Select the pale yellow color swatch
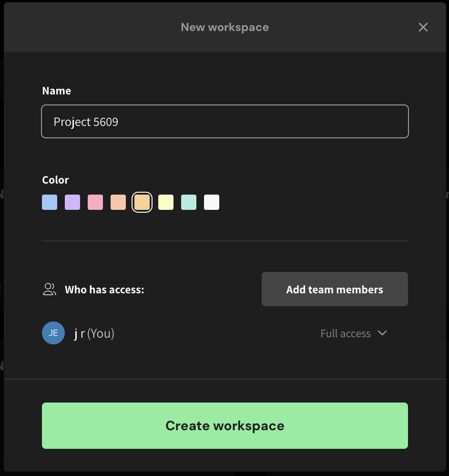449x476 pixels. [x=166, y=202]
